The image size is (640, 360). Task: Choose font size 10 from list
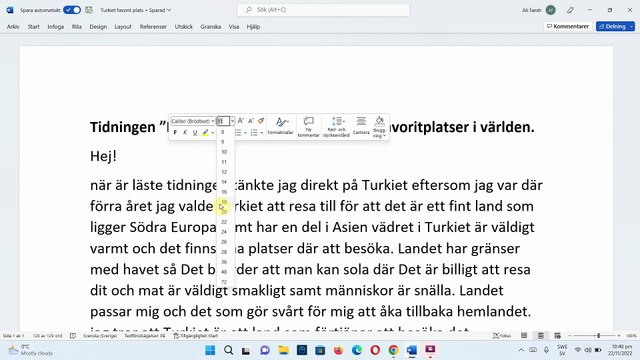pos(224,152)
